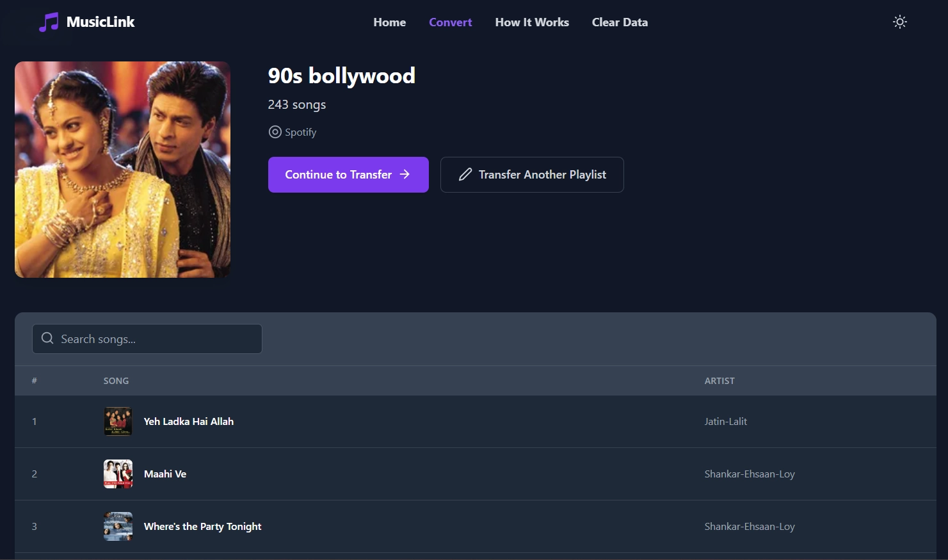Click the MusicLink brand name text
This screenshot has width=948, height=560.
tap(100, 22)
